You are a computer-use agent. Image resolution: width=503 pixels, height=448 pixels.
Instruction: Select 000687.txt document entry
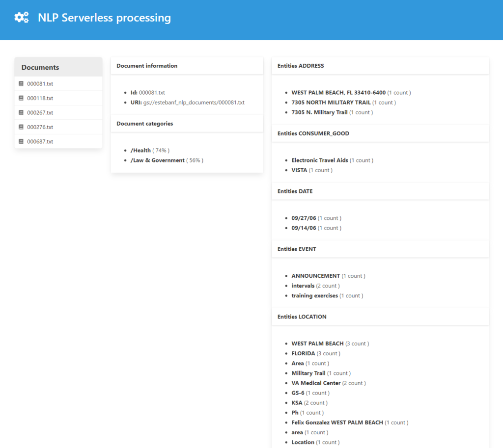coord(58,141)
